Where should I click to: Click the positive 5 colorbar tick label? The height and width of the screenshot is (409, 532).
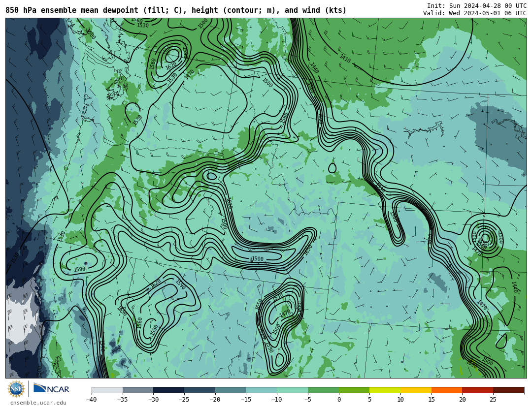point(370,400)
